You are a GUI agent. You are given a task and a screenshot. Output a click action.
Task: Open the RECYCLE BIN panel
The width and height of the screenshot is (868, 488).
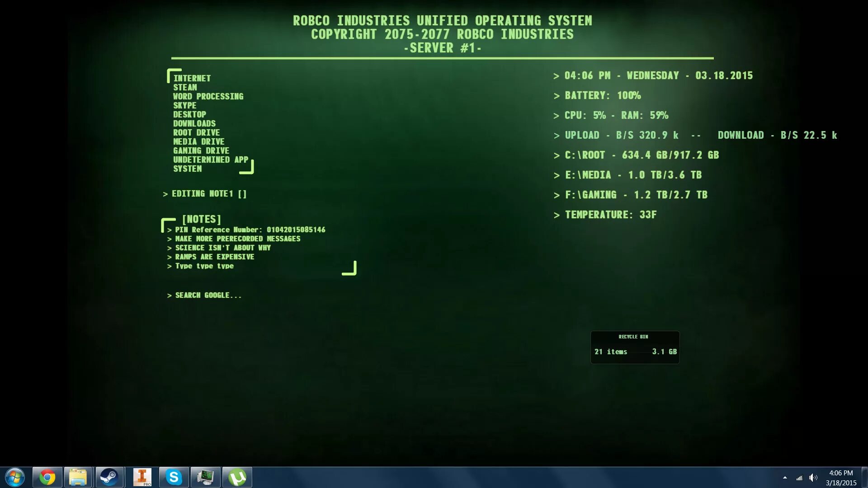(635, 347)
